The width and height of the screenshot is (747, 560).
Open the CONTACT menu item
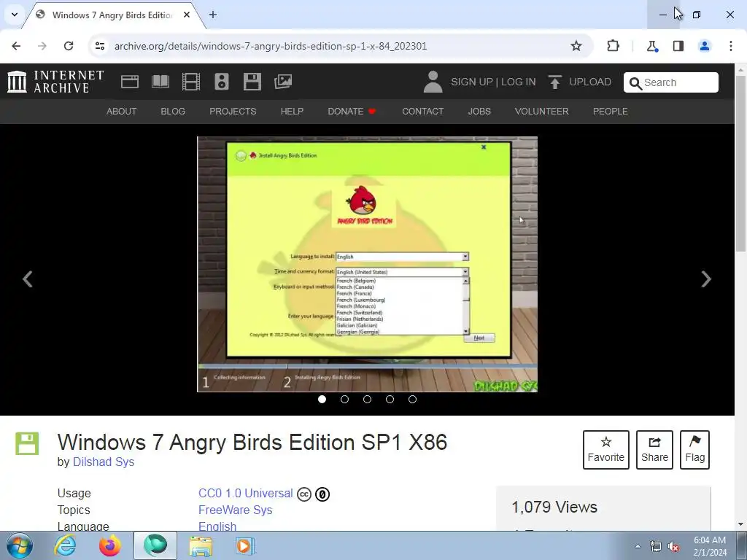coord(422,112)
